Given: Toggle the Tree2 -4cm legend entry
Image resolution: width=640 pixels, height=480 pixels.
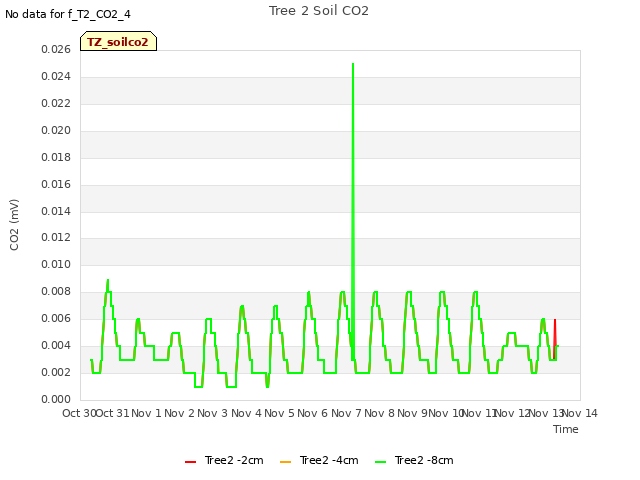Looking at the screenshot, I should tap(319, 460).
